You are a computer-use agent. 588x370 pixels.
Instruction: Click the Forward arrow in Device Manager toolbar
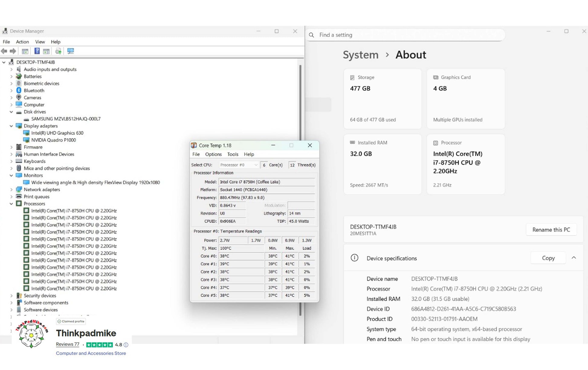pos(13,51)
